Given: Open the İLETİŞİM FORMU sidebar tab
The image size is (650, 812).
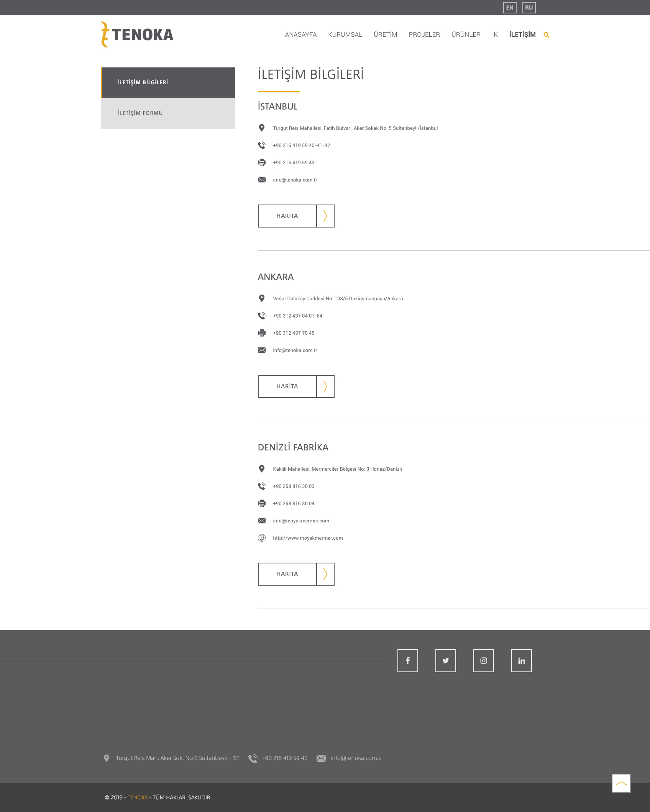Looking at the screenshot, I should 168,113.
